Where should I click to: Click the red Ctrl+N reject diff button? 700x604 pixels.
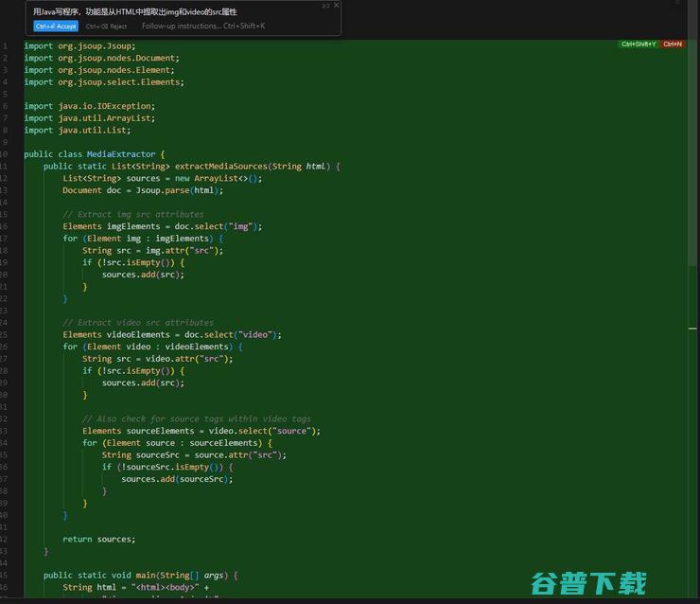673,44
